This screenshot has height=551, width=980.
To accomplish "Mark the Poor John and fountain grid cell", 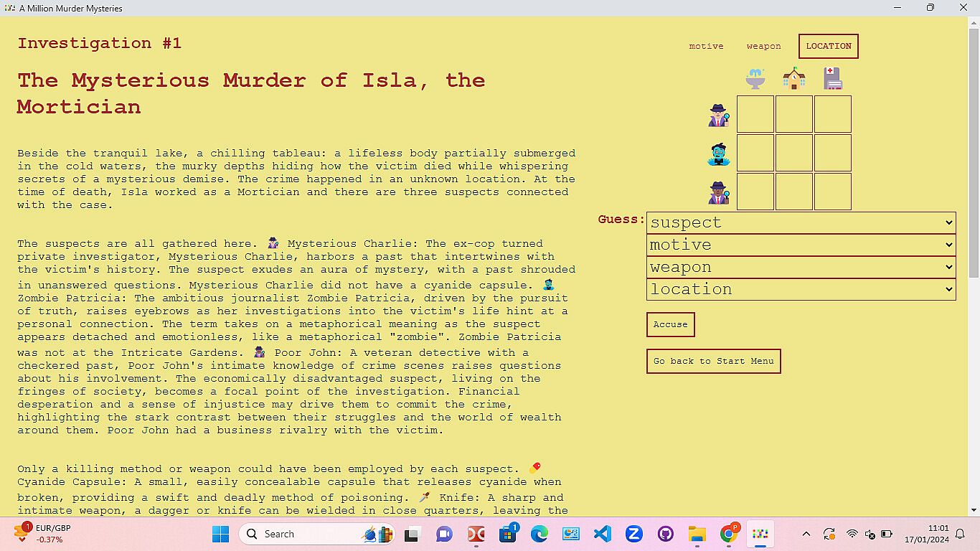I will 755,192.
